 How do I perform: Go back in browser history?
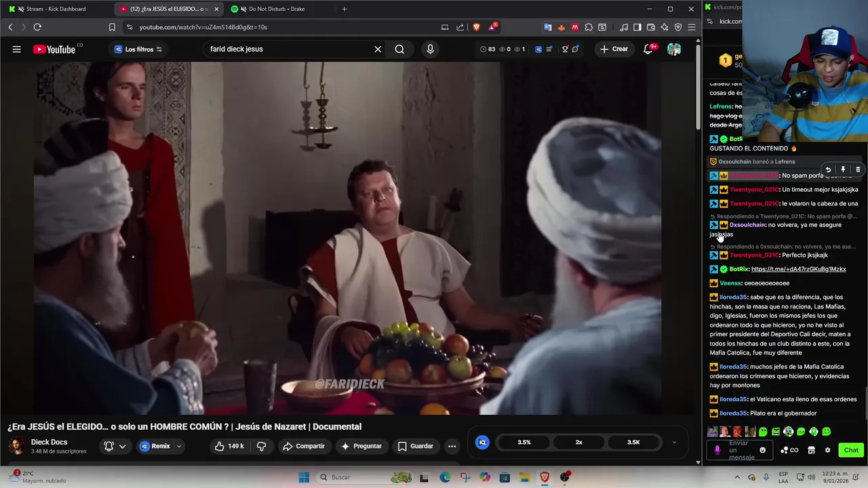(x=10, y=27)
